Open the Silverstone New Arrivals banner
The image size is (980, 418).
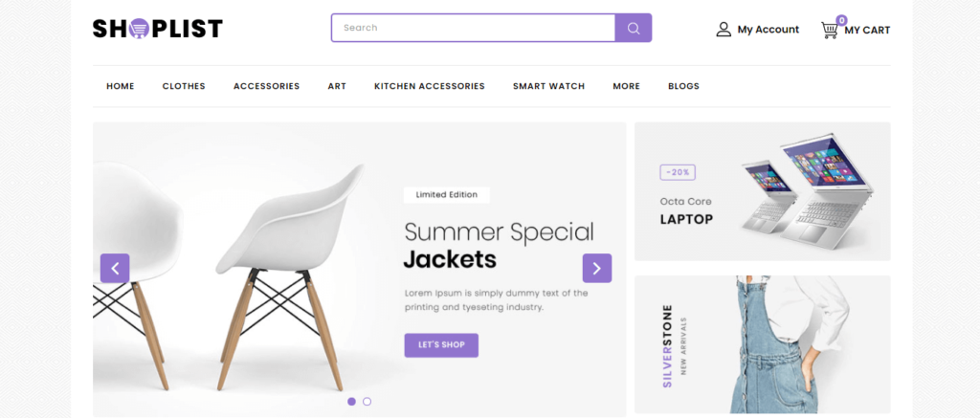pos(763,344)
